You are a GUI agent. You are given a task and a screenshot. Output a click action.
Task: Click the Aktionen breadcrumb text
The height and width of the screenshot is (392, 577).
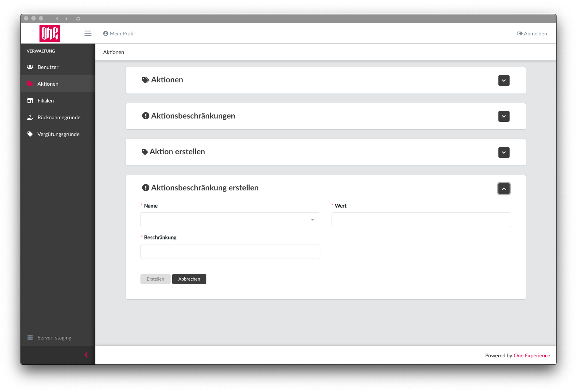[114, 52]
